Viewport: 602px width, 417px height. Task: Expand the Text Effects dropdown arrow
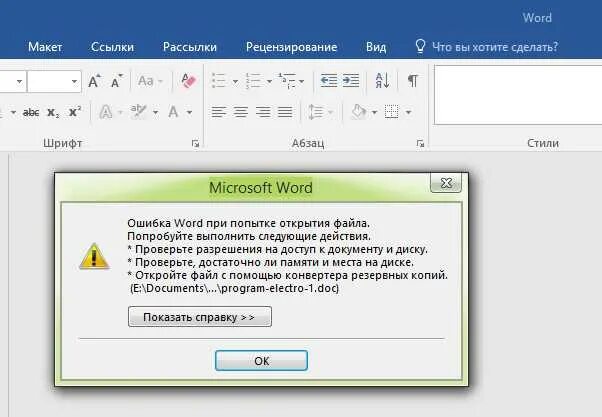[120, 113]
